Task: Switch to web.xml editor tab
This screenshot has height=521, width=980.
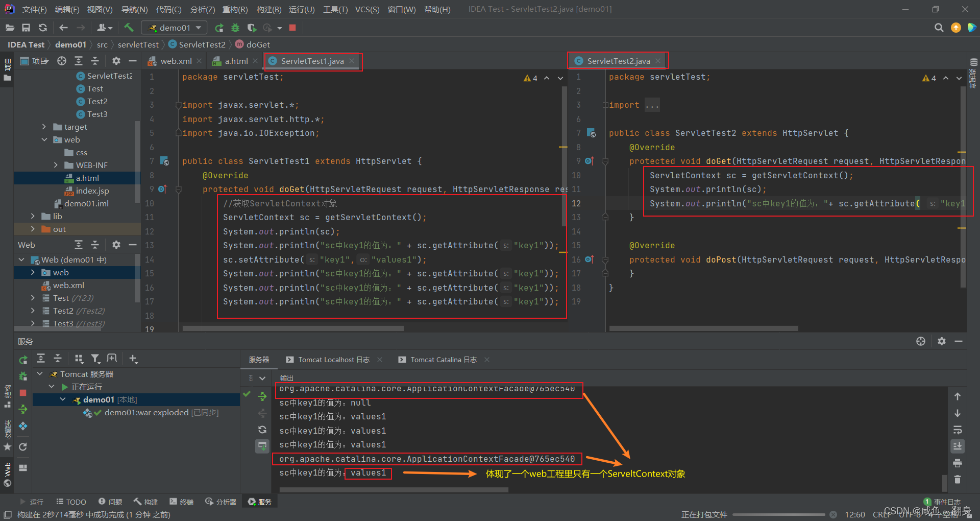Action: point(176,61)
